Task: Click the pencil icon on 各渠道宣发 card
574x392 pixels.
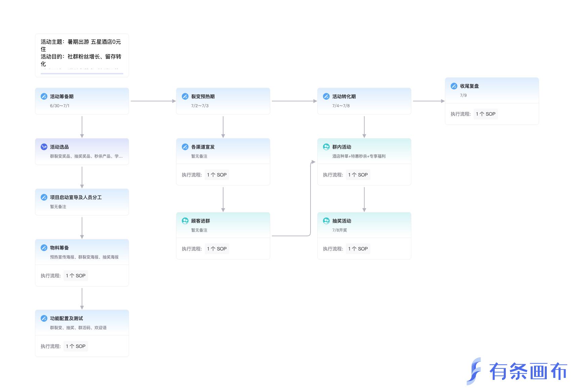Action: pos(185,147)
